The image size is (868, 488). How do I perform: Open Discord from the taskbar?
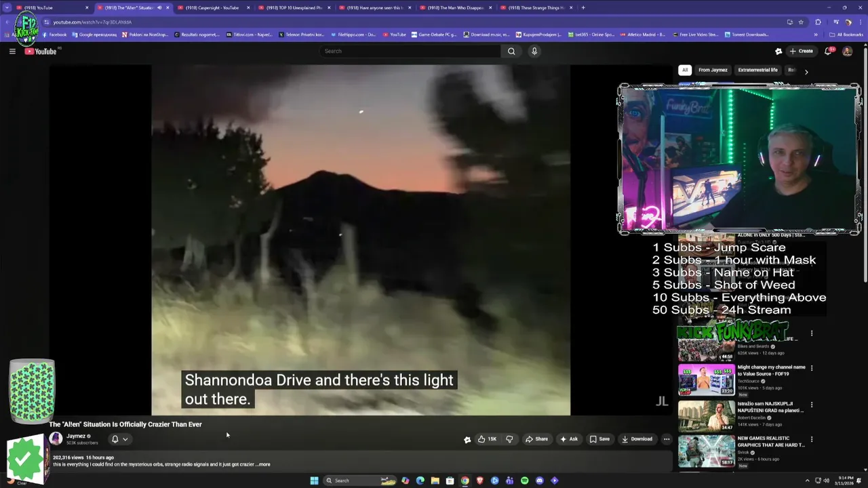pos(539,481)
